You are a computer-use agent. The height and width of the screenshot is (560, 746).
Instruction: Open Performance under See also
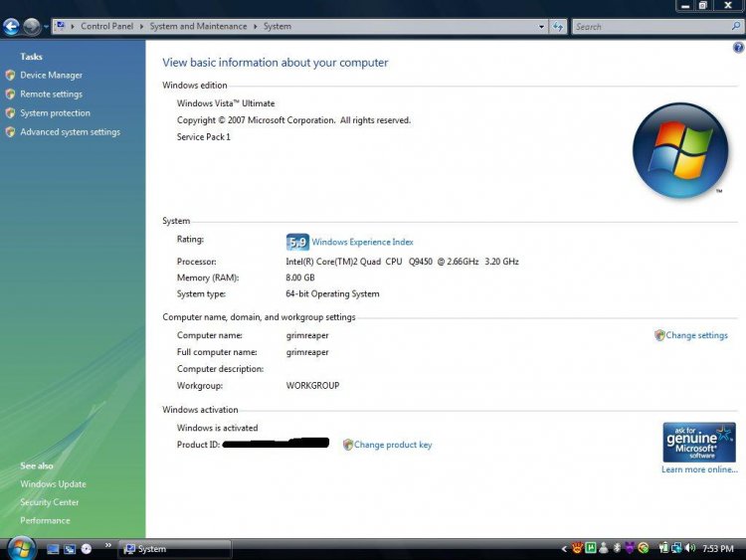point(45,521)
